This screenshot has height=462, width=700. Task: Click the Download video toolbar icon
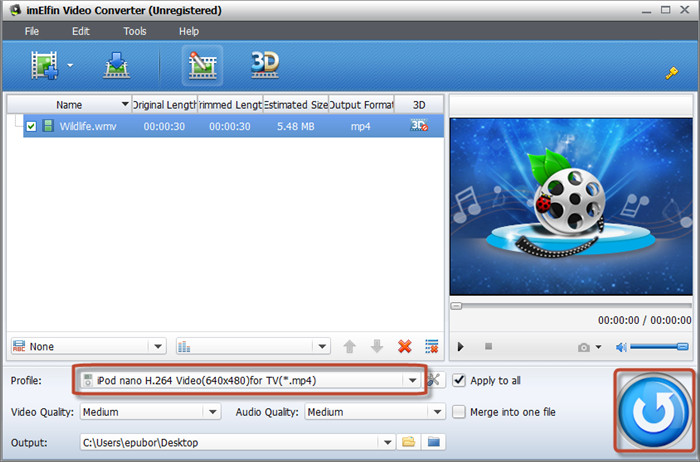point(117,66)
